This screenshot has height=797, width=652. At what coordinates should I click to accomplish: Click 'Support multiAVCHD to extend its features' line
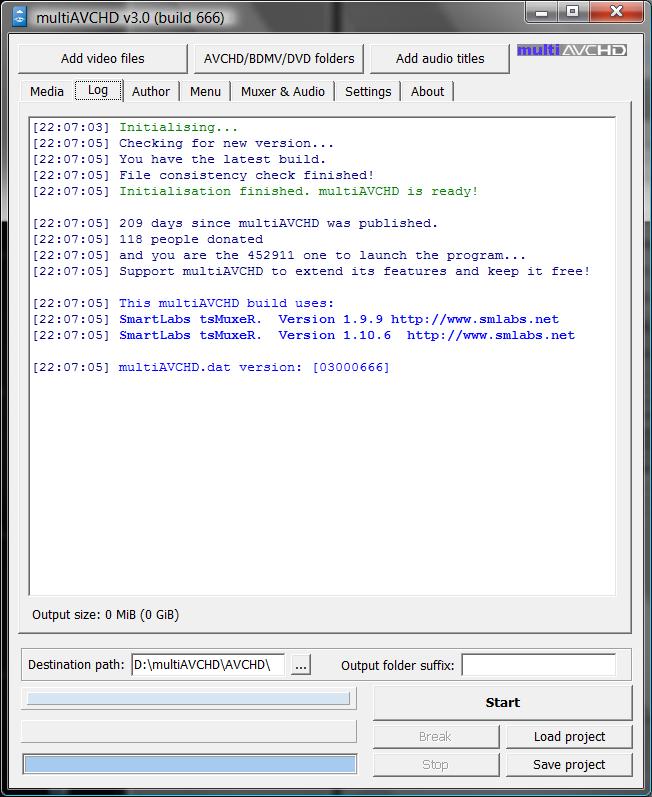pyautogui.click(x=311, y=271)
